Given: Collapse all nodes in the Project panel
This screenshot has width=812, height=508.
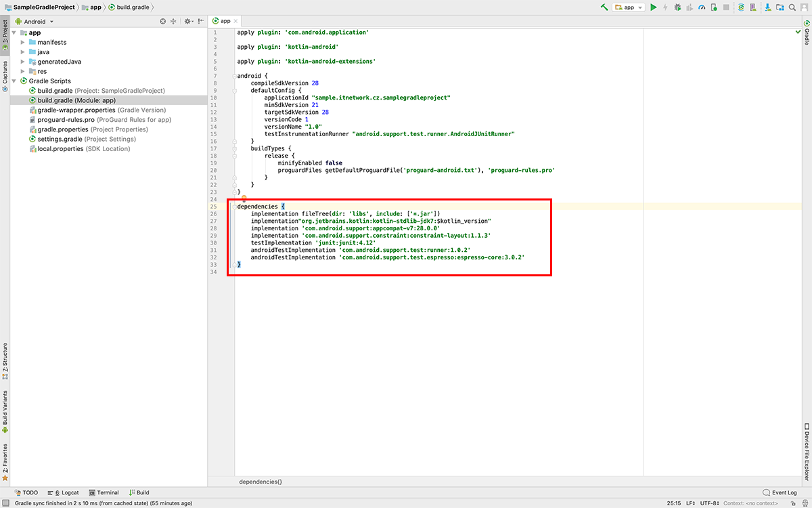Looking at the screenshot, I should pos(173,21).
